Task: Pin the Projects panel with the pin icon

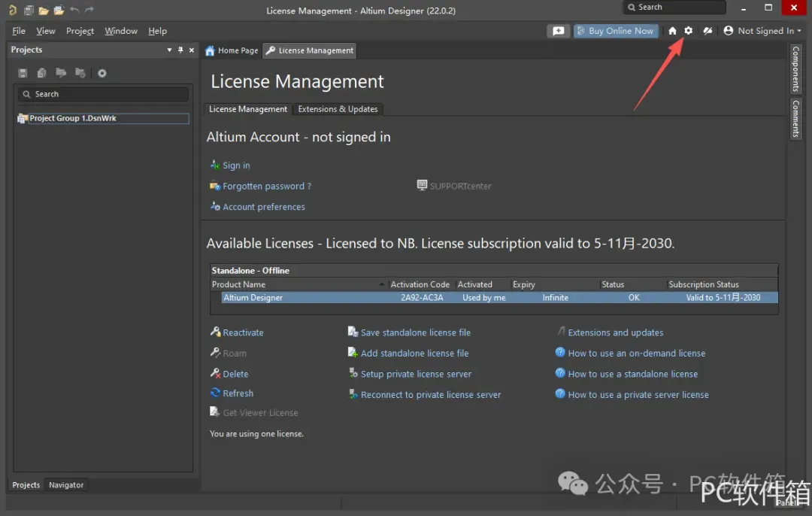Action: 180,50
